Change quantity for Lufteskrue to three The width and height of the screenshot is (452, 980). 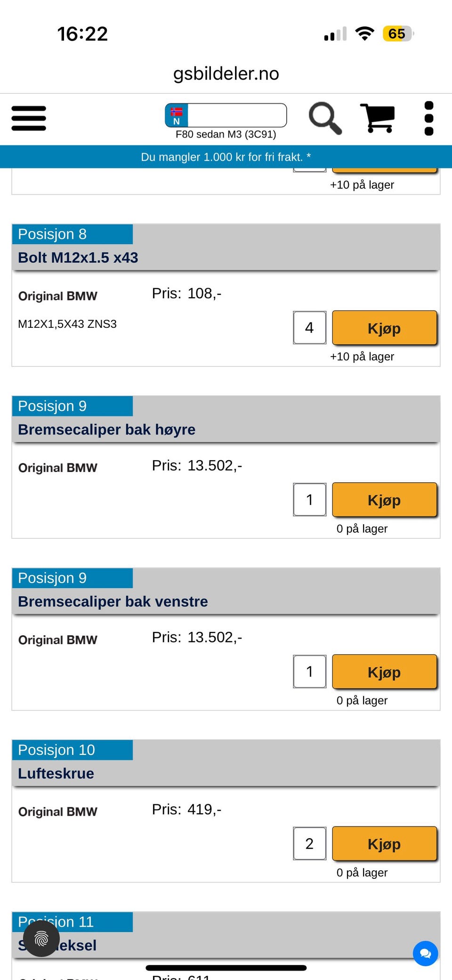tap(309, 843)
